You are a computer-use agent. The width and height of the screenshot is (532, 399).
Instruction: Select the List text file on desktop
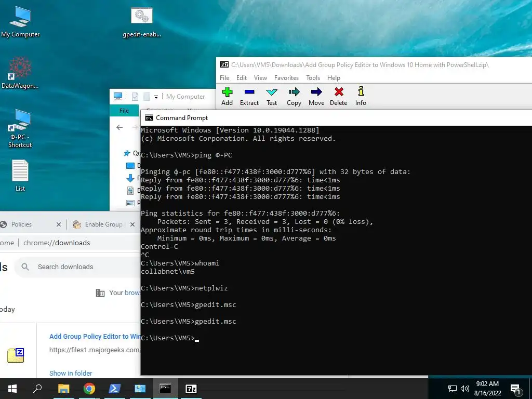click(x=20, y=176)
